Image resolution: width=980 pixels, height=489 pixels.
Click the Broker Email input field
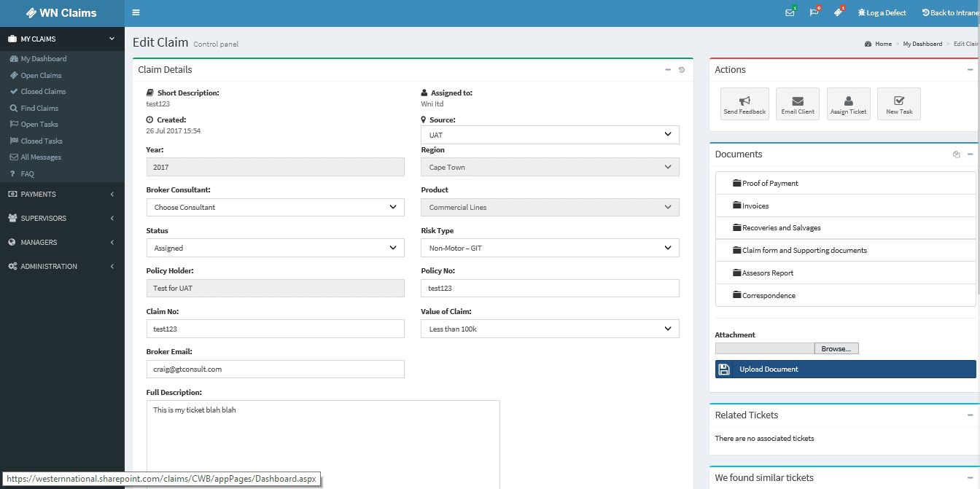click(275, 369)
